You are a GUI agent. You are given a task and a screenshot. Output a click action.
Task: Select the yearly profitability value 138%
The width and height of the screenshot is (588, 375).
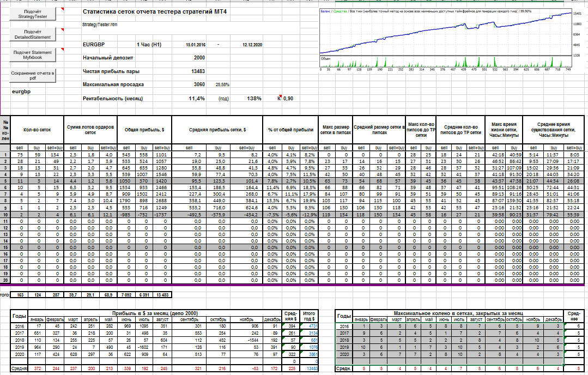(x=254, y=99)
